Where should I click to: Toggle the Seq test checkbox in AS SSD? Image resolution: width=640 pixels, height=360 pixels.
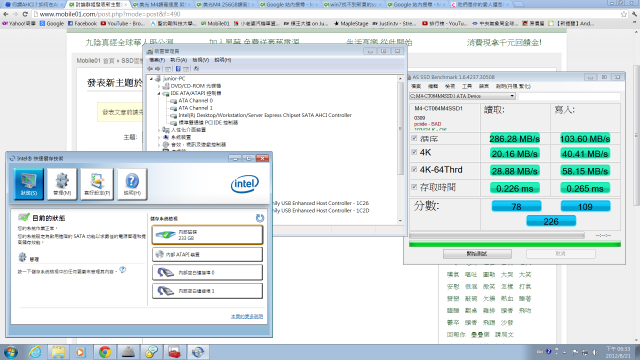(x=414, y=138)
